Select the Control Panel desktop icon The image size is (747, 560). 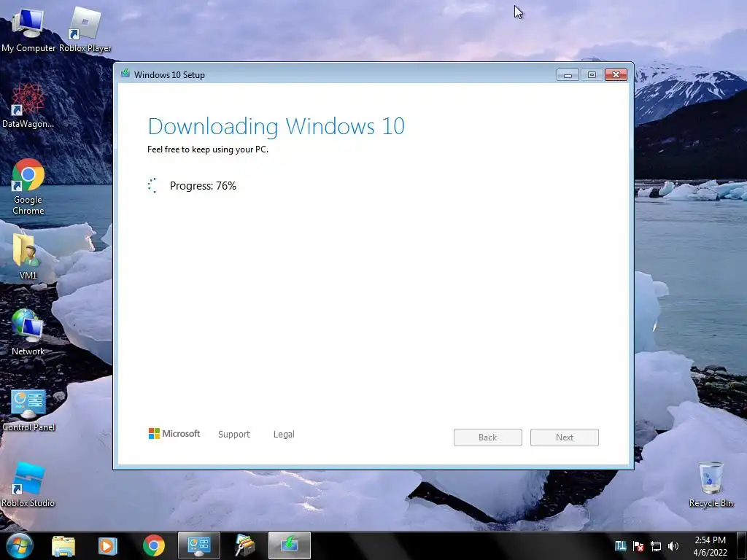click(x=28, y=410)
